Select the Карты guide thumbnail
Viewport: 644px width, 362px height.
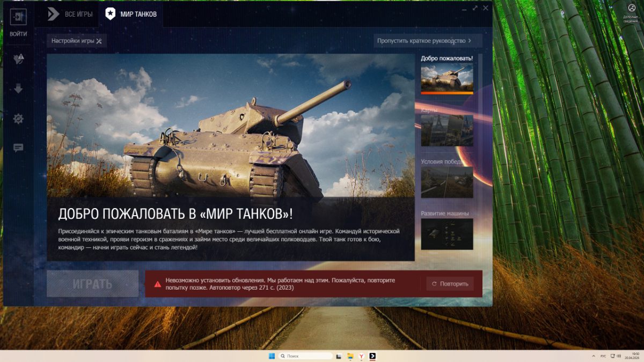click(x=447, y=130)
